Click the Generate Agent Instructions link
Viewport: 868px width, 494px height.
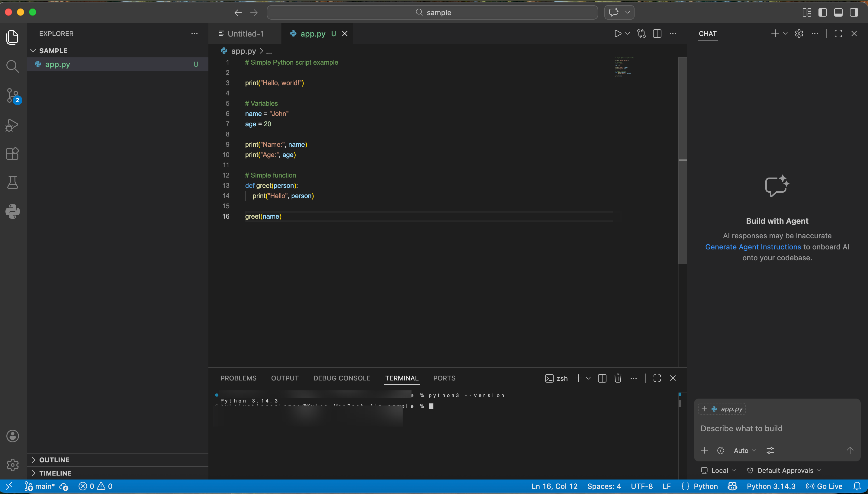click(753, 247)
